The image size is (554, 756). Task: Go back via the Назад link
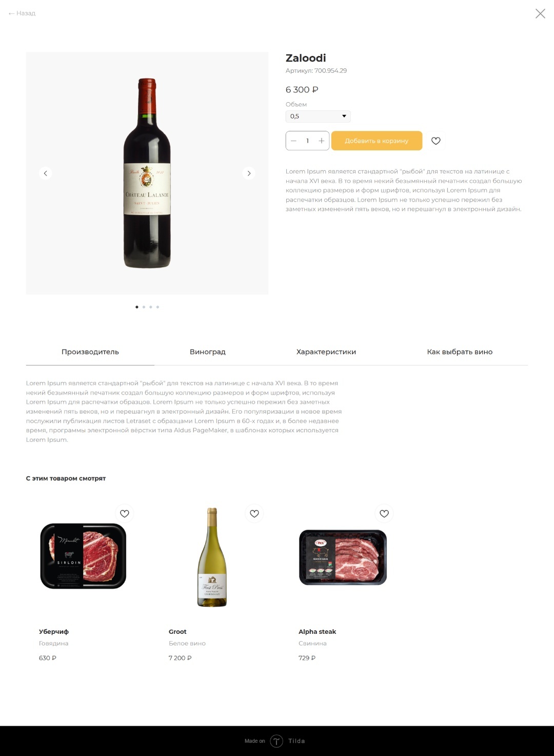point(22,13)
